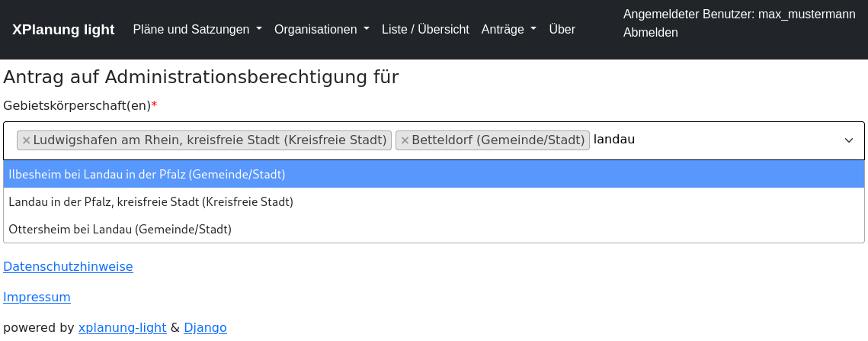Click into the search field containing landau
The height and width of the screenshot is (341, 868).
[686, 140]
